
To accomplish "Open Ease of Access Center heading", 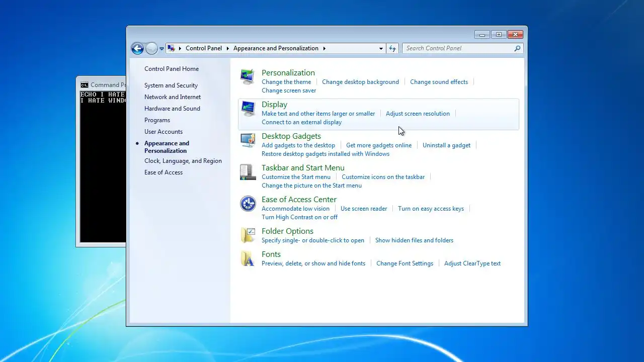I will (x=299, y=200).
